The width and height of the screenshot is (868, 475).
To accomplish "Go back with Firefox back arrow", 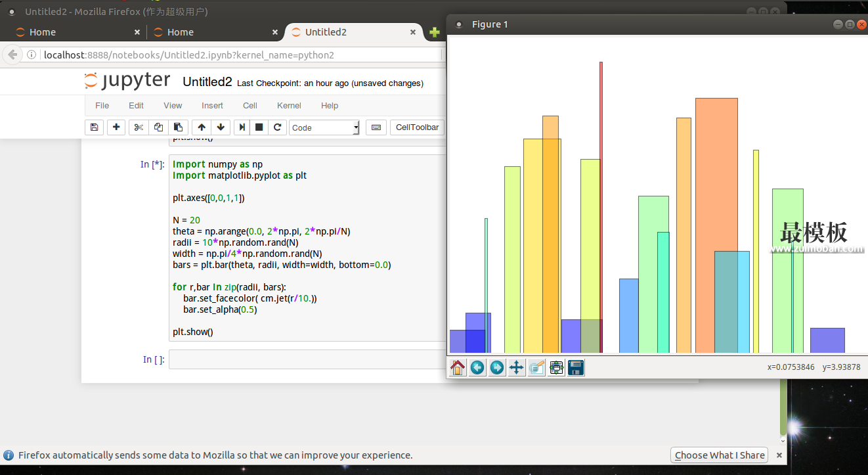I will pos(12,55).
